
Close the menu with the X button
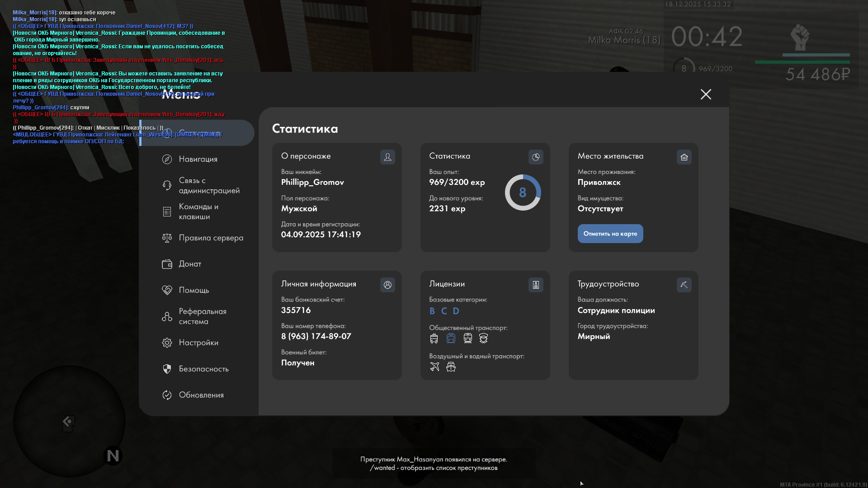click(706, 94)
